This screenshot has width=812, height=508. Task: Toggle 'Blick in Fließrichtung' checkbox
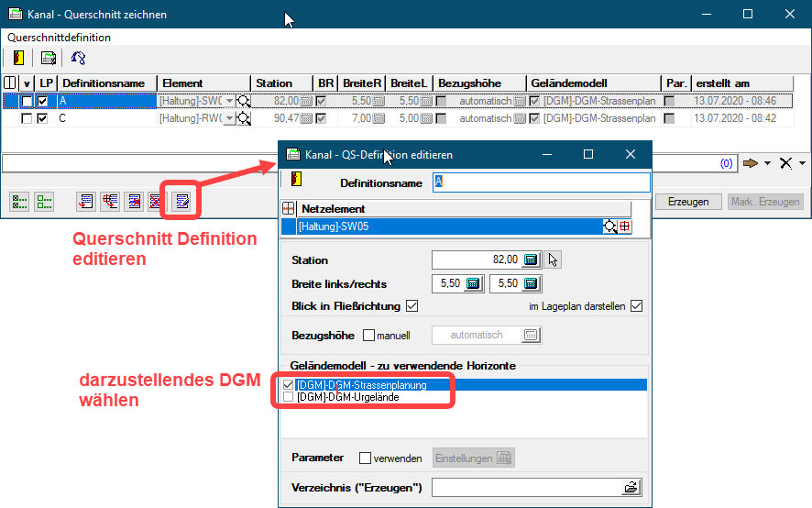411,305
